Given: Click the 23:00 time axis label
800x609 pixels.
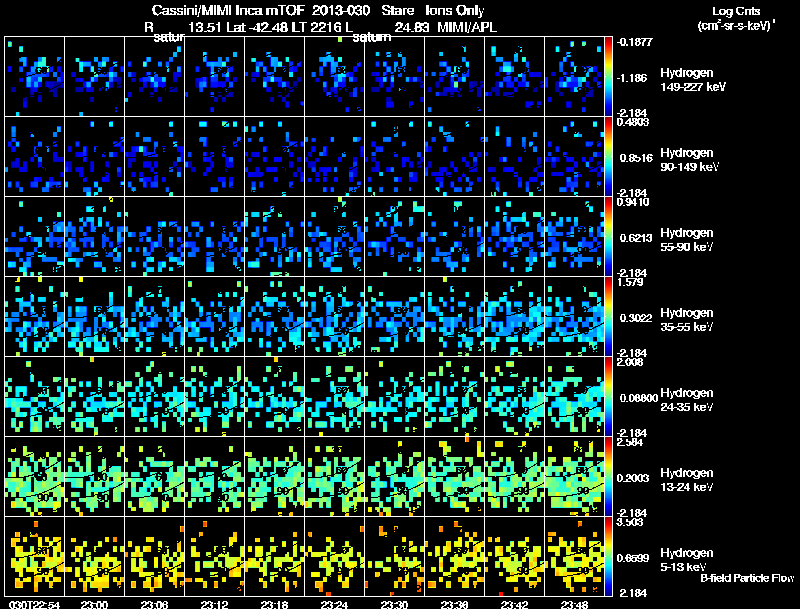Looking at the screenshot, I should click(94, 605).
